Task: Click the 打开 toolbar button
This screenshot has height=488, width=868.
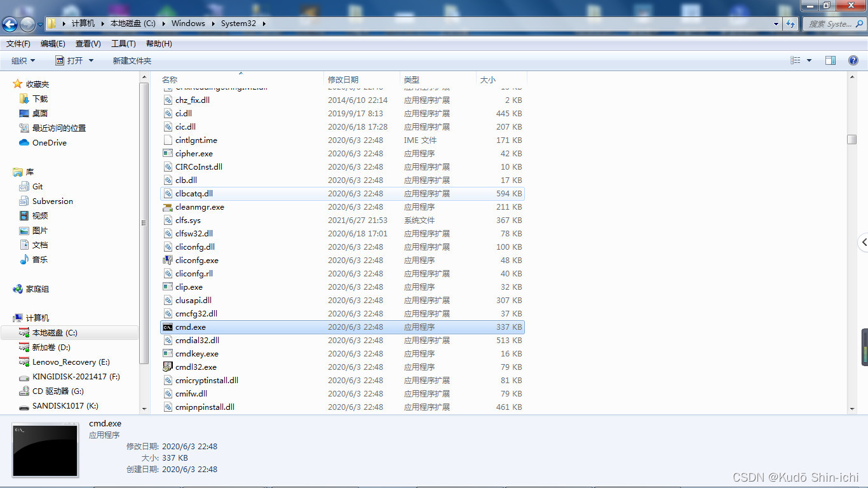Action: [69, 60]
